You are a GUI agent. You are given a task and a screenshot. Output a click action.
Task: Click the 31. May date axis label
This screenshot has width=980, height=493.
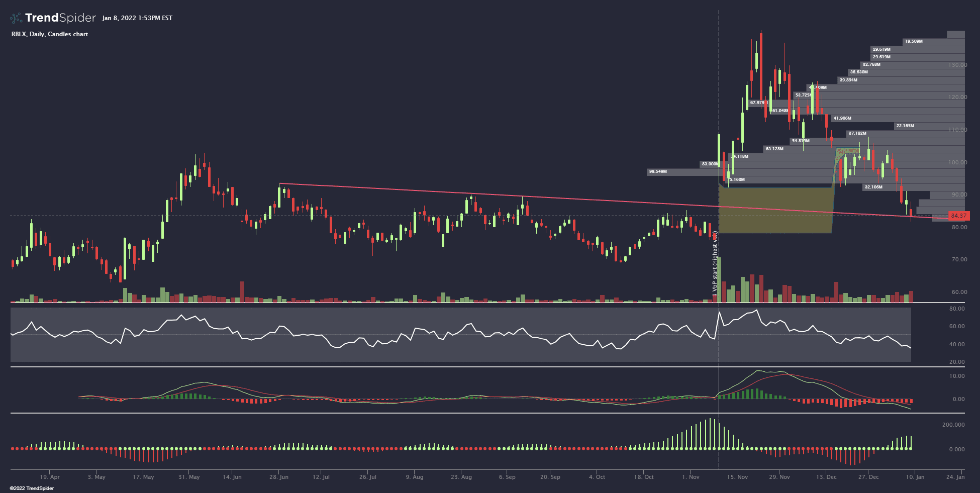click(x=189, y=477)
